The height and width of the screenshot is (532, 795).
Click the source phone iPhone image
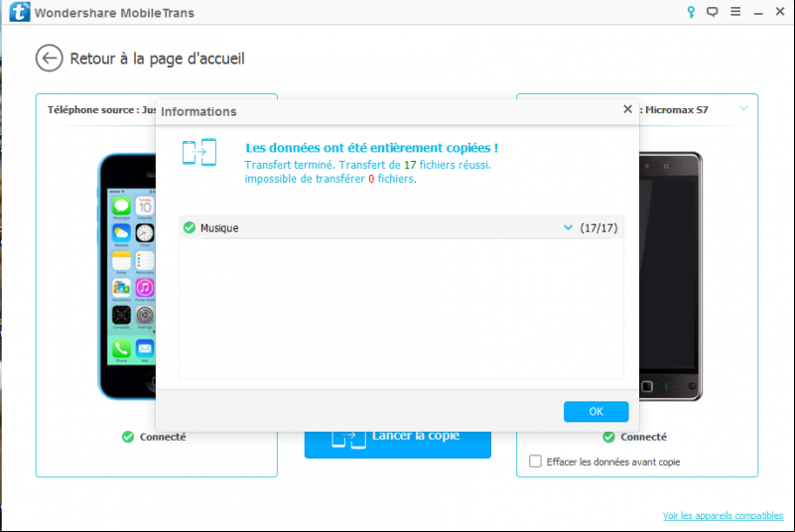[127, 276]
